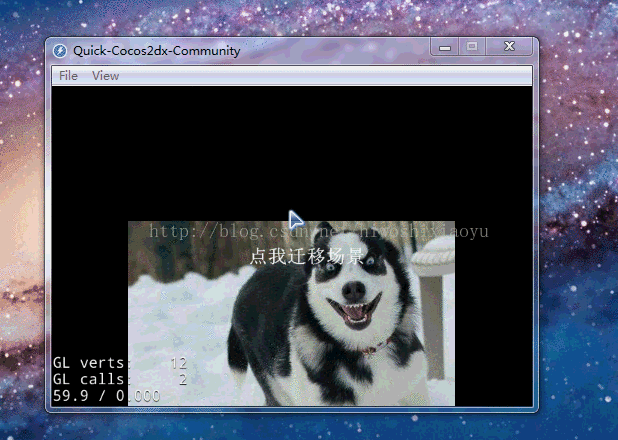Click the Quick-Cocos2dx lightning app icon

[60, 51]
